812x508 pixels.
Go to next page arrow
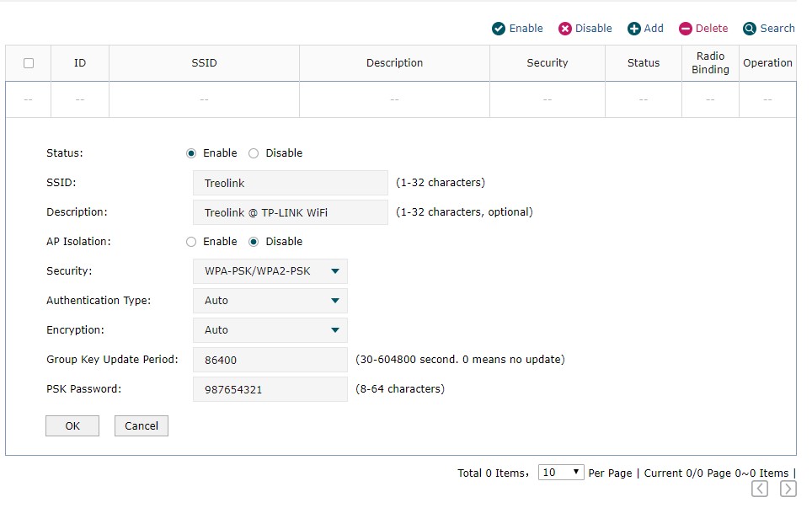point(788,489)
